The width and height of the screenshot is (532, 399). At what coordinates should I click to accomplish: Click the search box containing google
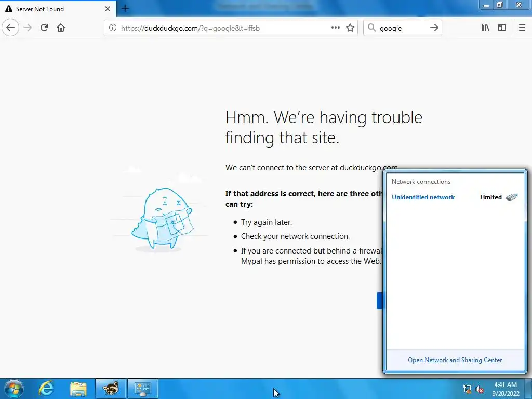402,28
